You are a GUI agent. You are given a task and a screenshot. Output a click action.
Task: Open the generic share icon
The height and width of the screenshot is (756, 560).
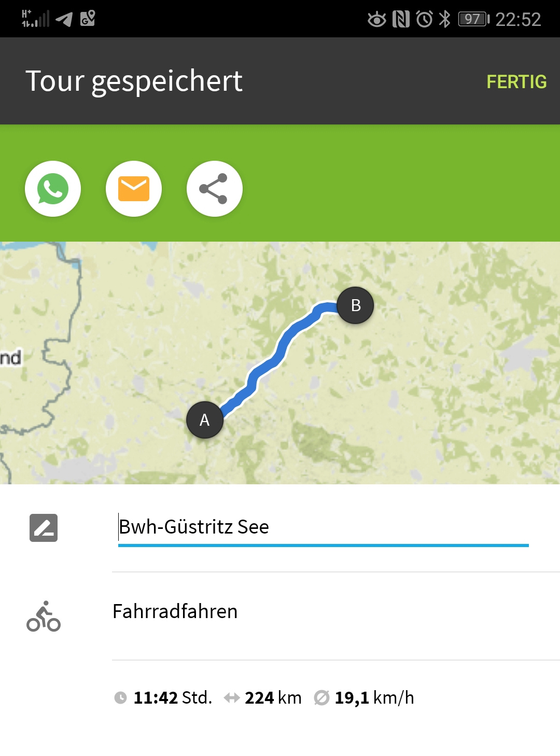[x=214, y=189]
